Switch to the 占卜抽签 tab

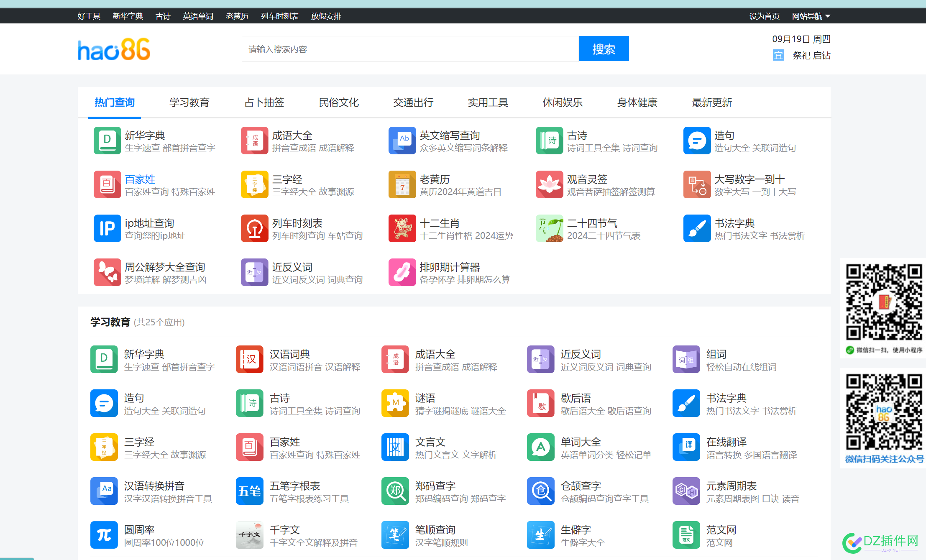pyautogui.click(x=264, y=102)
